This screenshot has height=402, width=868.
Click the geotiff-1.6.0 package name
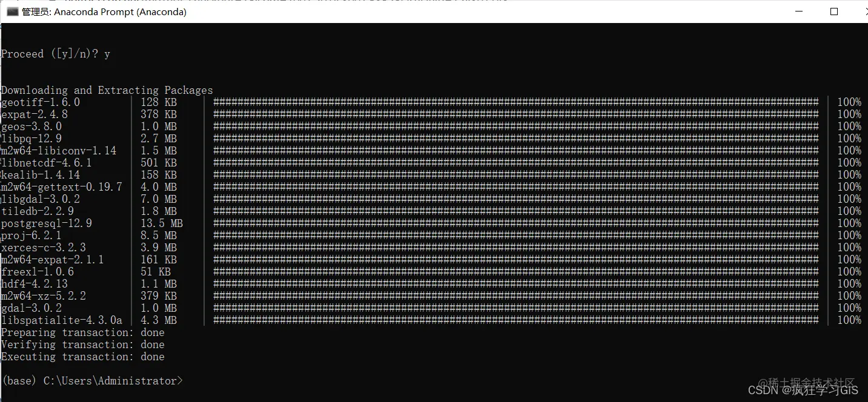pyautogui.click(x=41, y=102)
